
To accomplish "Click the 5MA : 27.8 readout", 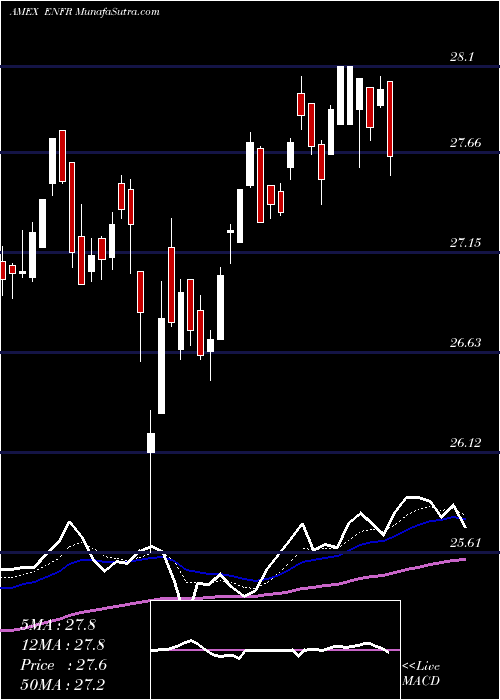I will click(x=58, y=625).
